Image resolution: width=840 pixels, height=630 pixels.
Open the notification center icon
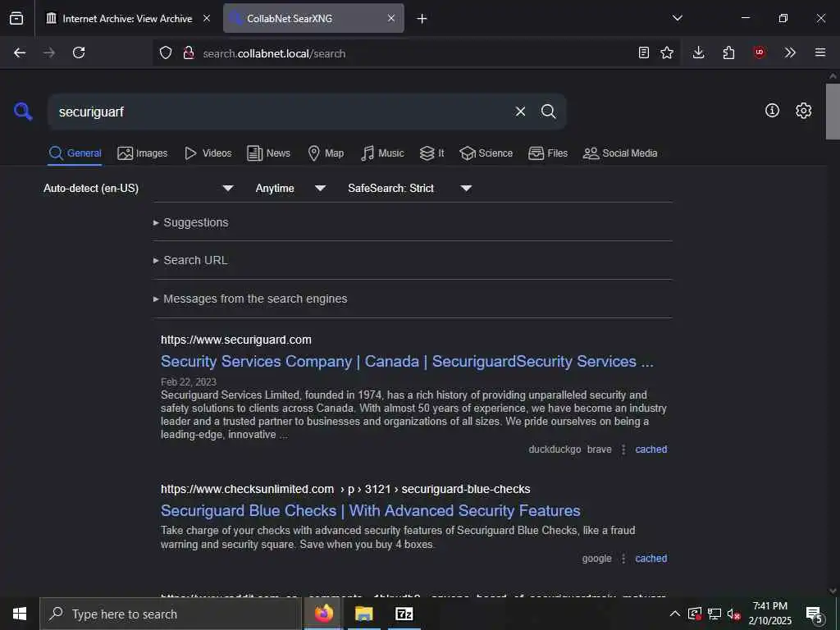815,615
